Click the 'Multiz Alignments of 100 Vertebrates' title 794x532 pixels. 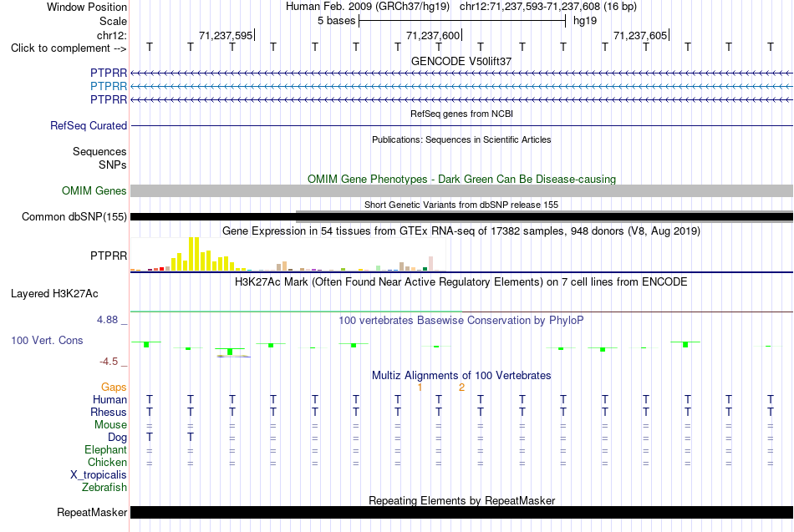[x=461, y=376]
